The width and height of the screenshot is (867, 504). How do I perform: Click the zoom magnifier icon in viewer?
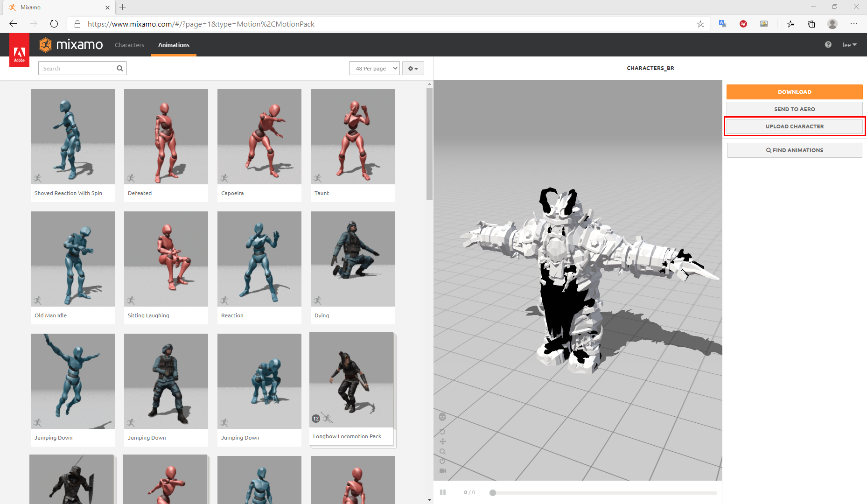pyautogui.click(x=442, y=451)
